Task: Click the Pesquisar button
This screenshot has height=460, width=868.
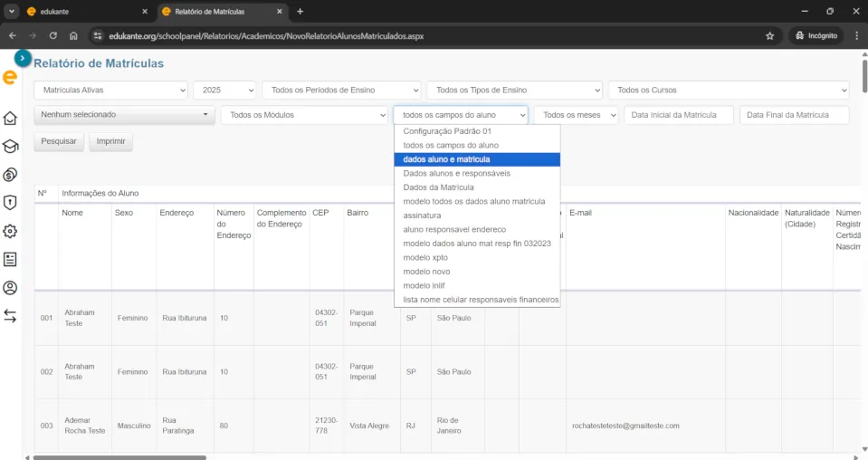Action: point(59,142)
